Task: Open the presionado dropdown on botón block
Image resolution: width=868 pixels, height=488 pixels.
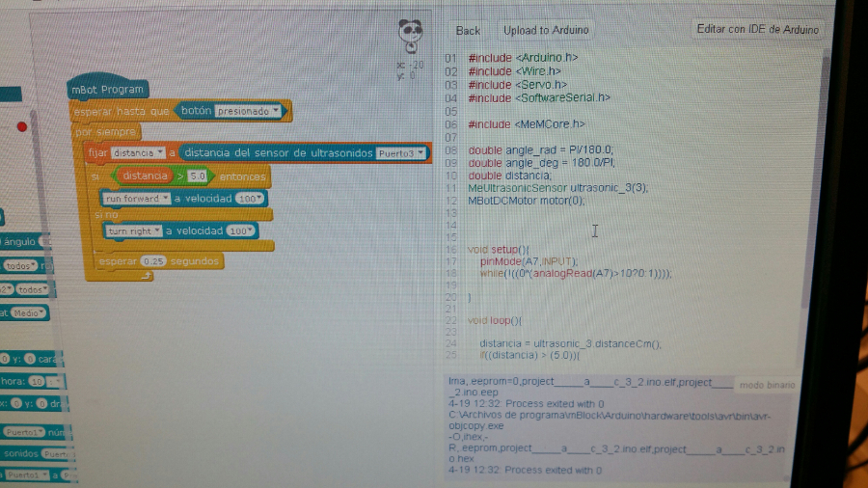Action: (248, 111)
